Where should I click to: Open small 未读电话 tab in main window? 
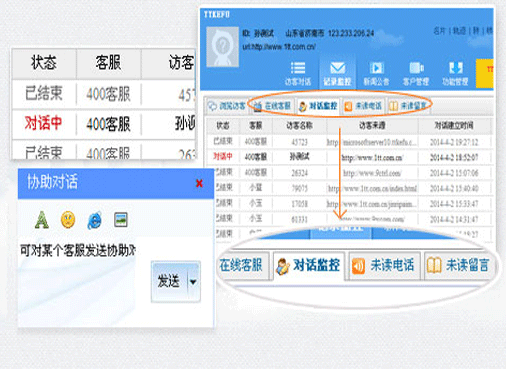tap(363, 106)
